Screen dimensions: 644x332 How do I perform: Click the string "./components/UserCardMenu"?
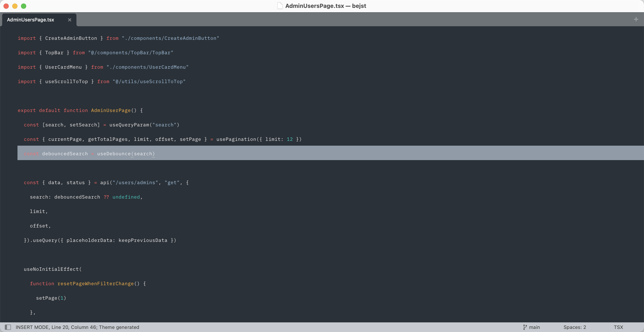tap(147, 67)
